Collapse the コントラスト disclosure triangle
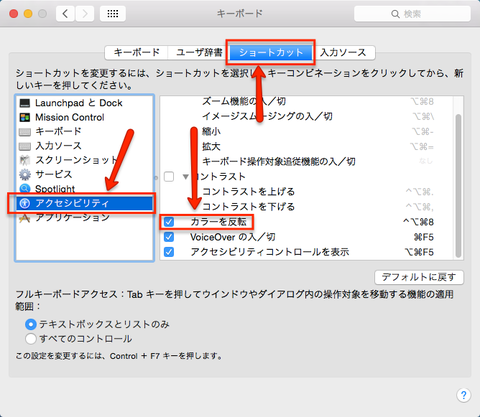Viewport: 480px width, 417px height. pos(186,177)
